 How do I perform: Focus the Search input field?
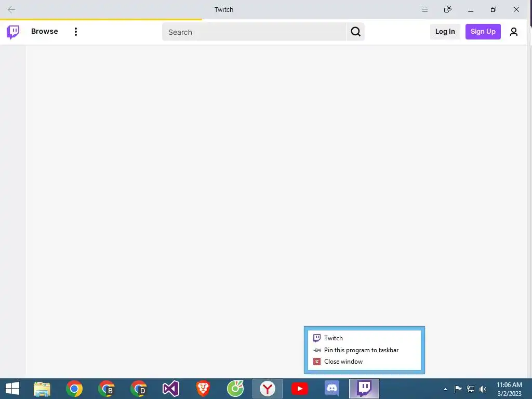point(254,32)
